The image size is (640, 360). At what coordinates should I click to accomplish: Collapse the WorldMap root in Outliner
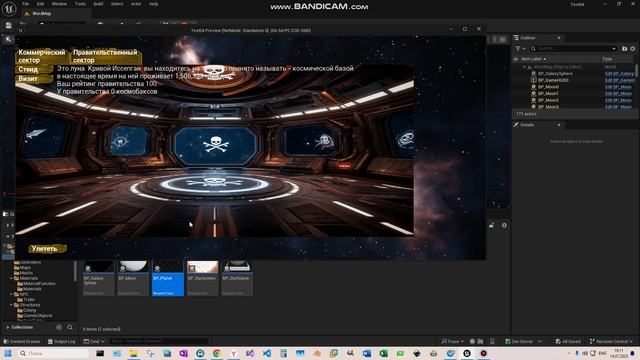pos(524,67)
